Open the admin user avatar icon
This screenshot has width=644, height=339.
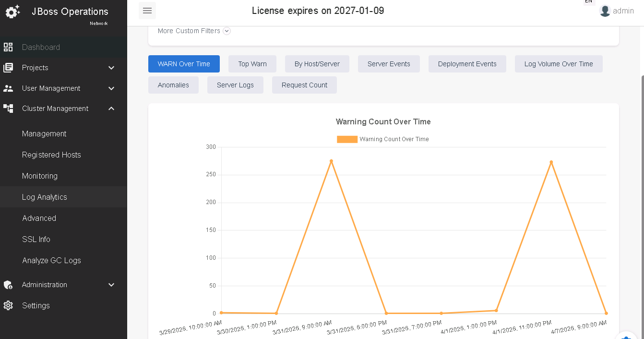pyautogui.click(x=605, y=11)
